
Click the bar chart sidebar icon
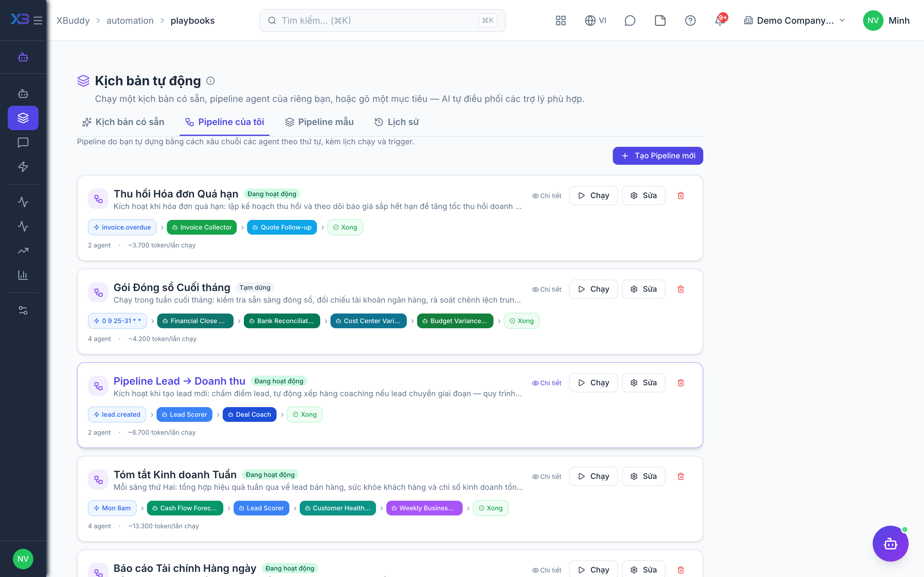(23, 275)
